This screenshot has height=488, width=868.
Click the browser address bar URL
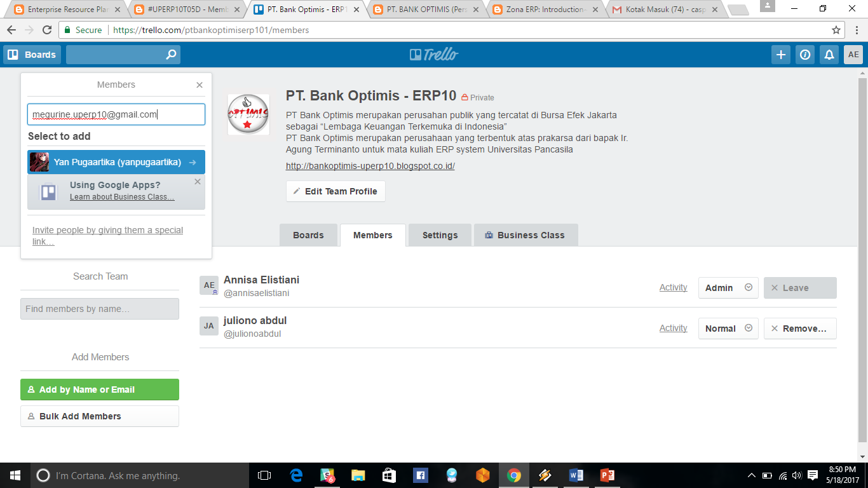211,30
